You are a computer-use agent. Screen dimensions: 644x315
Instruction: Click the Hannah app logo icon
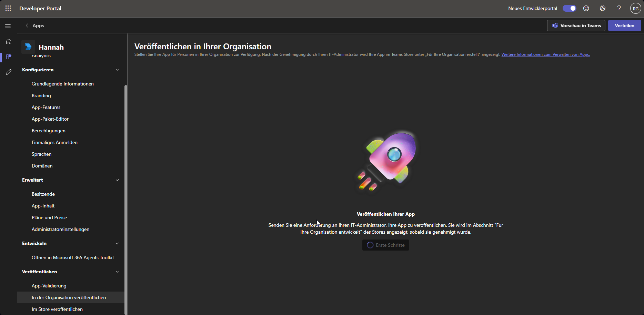coord(28,47)
